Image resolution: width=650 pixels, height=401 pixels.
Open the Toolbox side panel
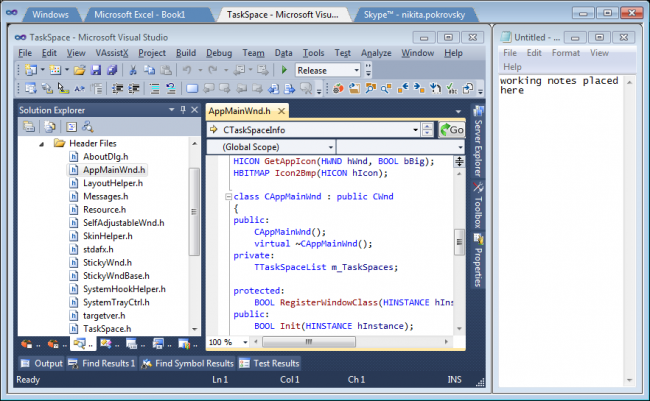(x=477, y=211)
